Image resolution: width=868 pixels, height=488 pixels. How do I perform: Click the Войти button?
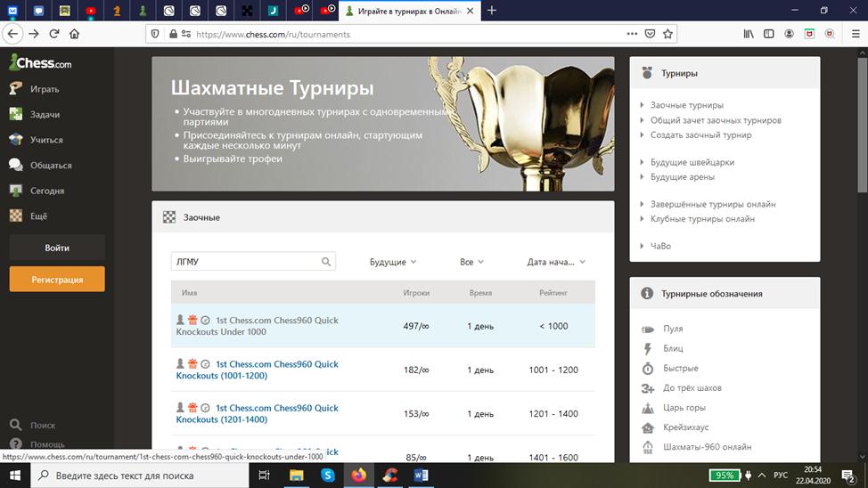point(57,248)
